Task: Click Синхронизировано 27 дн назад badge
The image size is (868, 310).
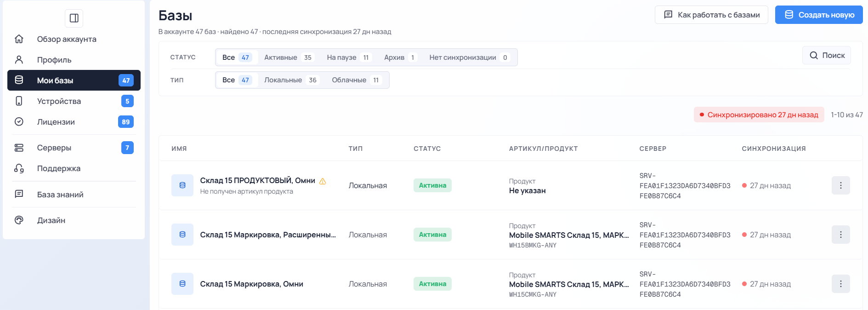Action: pos(759,115)
